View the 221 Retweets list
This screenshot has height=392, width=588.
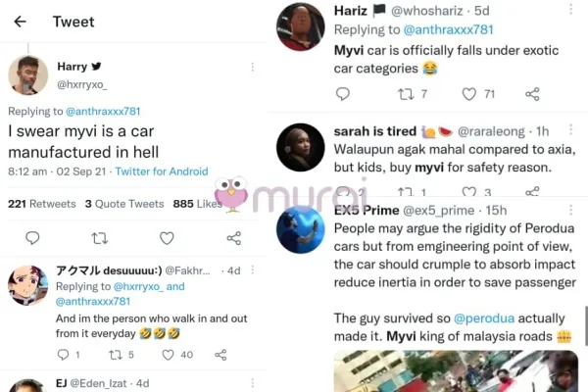tap(42, 204)
